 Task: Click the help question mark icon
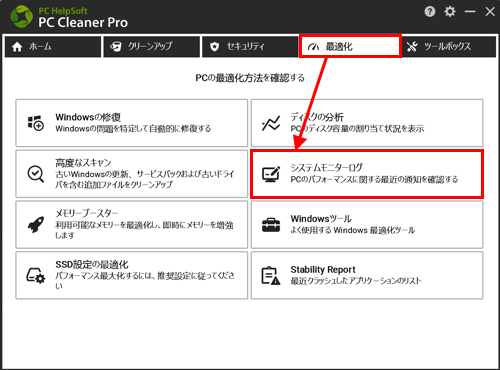430,12
